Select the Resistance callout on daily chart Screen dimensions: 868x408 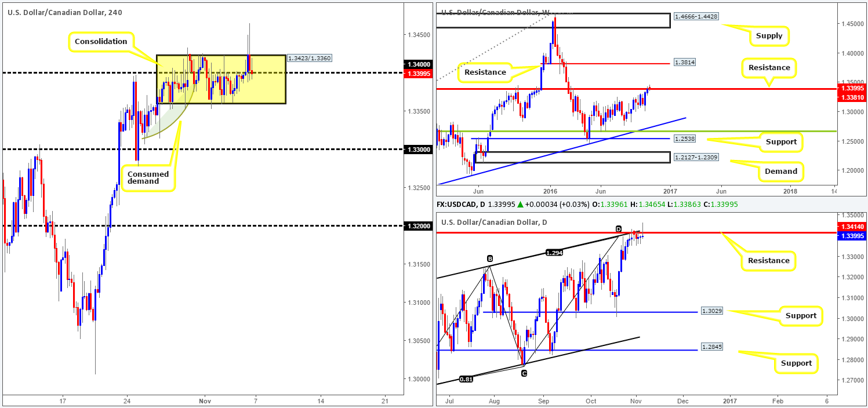point(768,261)
